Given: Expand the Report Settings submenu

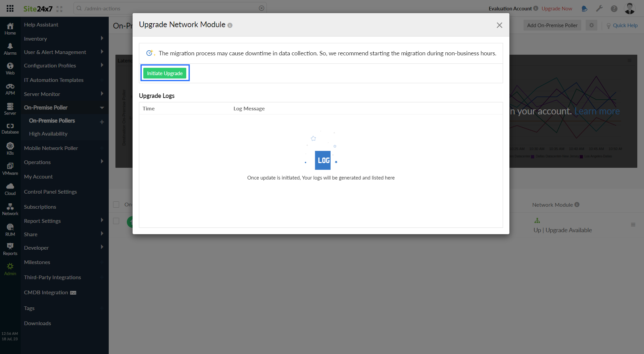Looking at the screenshot, I should 102,220.
